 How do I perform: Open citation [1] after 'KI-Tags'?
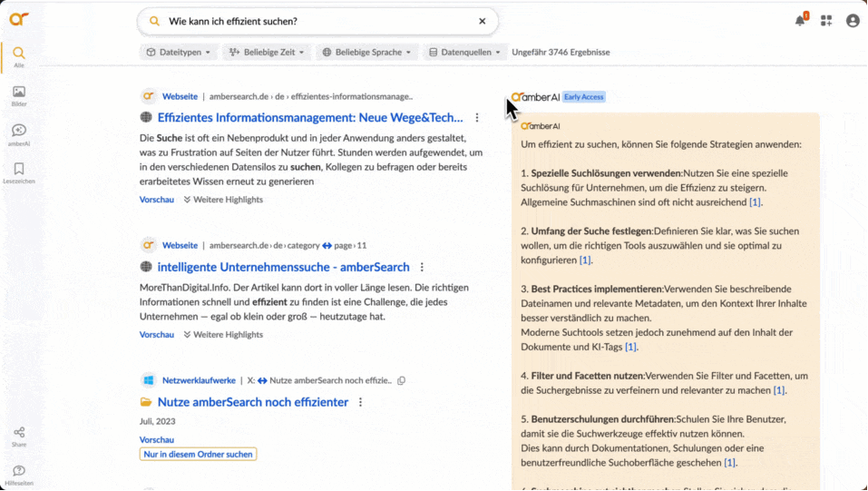[x=630, y=347]
